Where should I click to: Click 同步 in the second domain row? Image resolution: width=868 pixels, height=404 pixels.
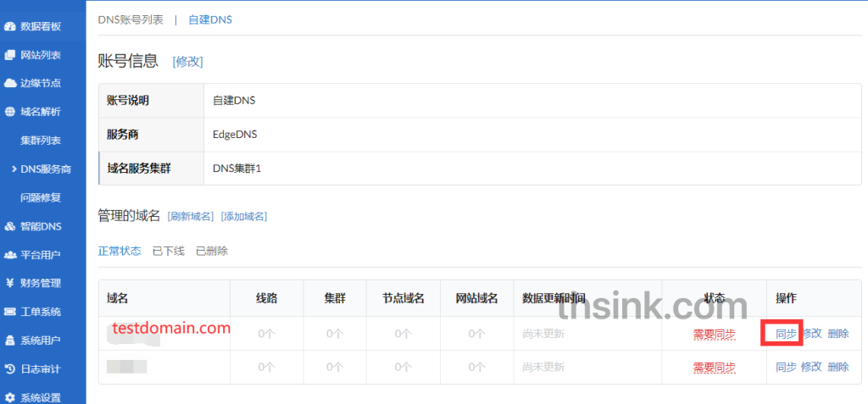coord(786,367)
